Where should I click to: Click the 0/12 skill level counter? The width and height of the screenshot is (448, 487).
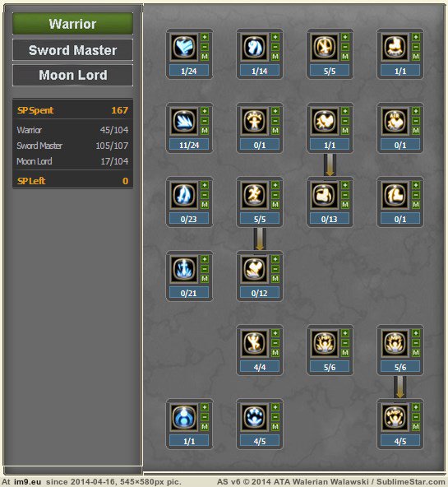[x=260, y=293]
